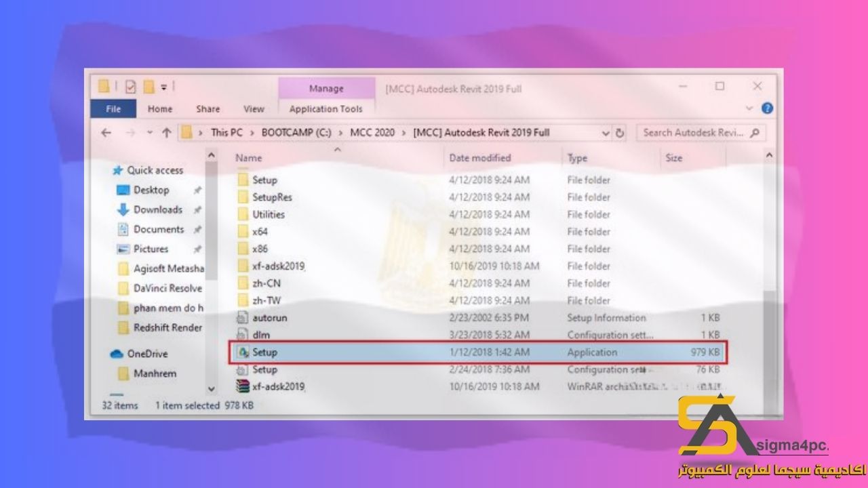868x488 pixels.
Task: Go back with the back arrow
Action: (106, 133)
